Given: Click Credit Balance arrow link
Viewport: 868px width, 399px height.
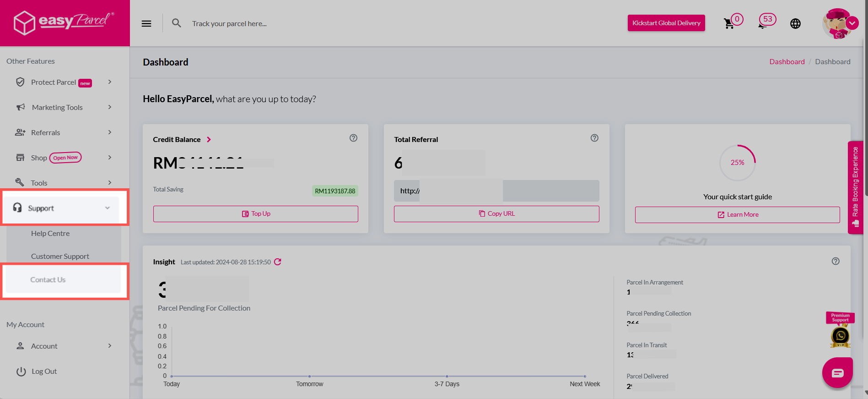Looking at the screenshot, I should (209, 140).
